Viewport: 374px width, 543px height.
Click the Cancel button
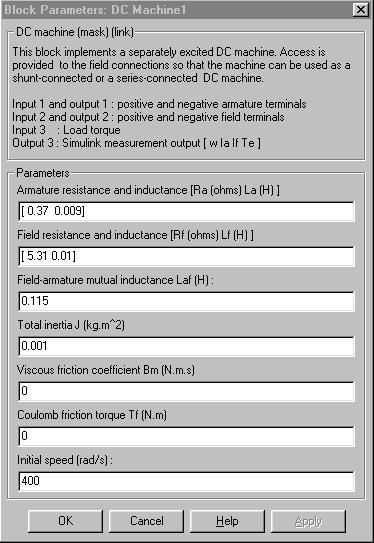click(146, 521)
